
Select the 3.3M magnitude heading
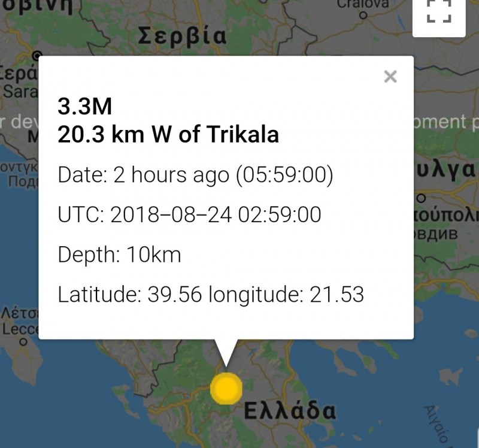tap(84, 107)
